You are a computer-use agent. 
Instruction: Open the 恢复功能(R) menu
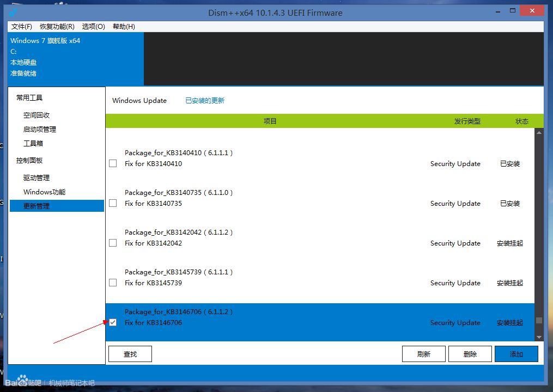coord(57,27)
